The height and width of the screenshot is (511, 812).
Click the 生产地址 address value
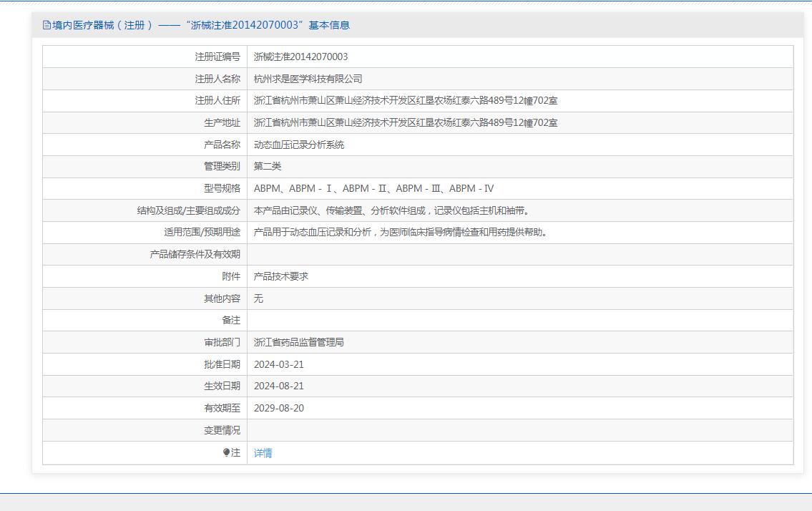405,123
